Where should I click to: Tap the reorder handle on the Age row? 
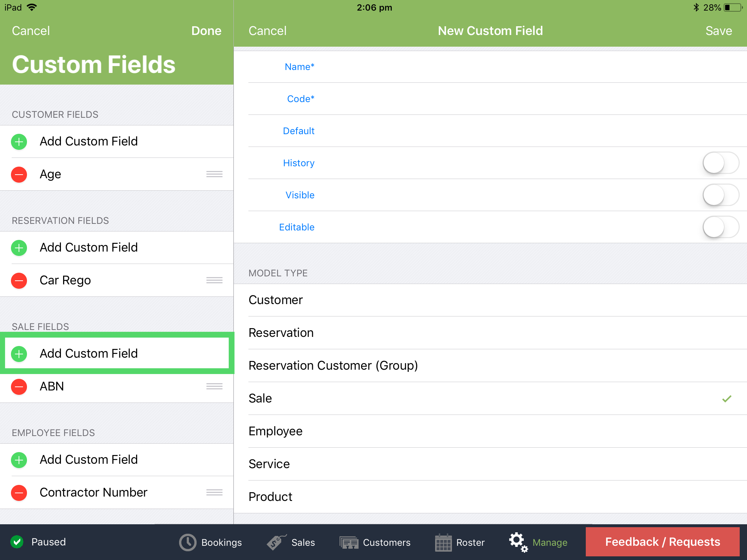pos(214,174)
